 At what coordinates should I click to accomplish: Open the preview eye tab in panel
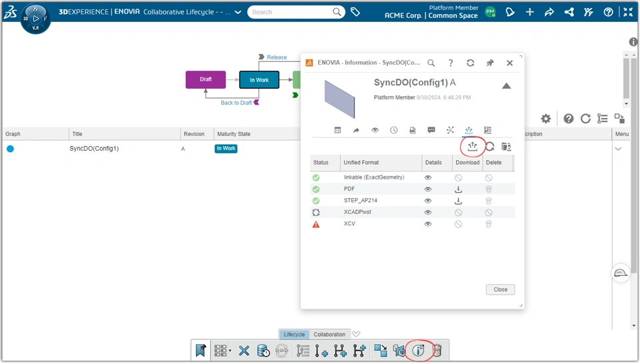[x=375, y=130]
